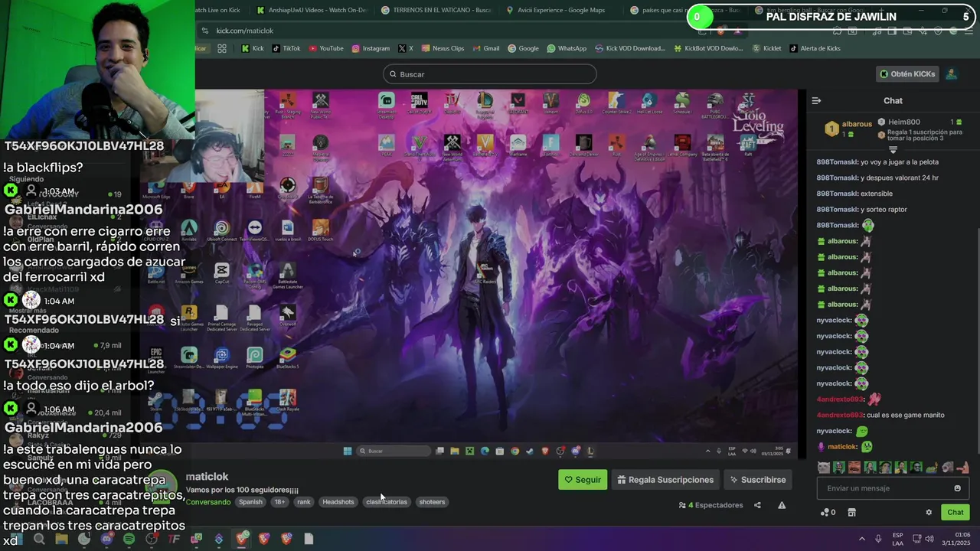The height and width of the screenshot is (551, 980).
Task: Click the ESP LAA language indicator
Action: [897, 539]
